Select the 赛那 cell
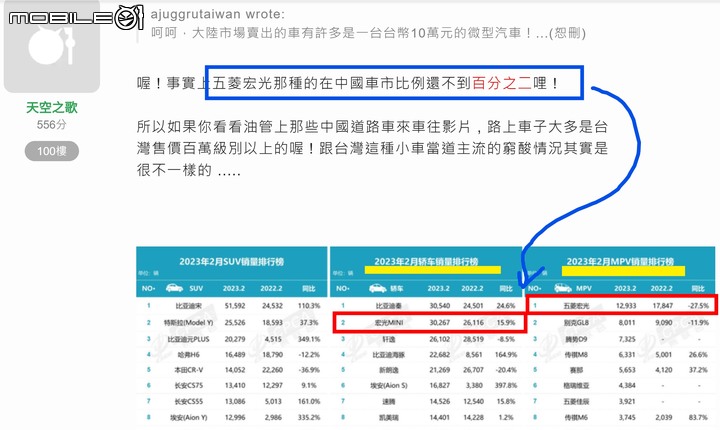 point(576,370)
